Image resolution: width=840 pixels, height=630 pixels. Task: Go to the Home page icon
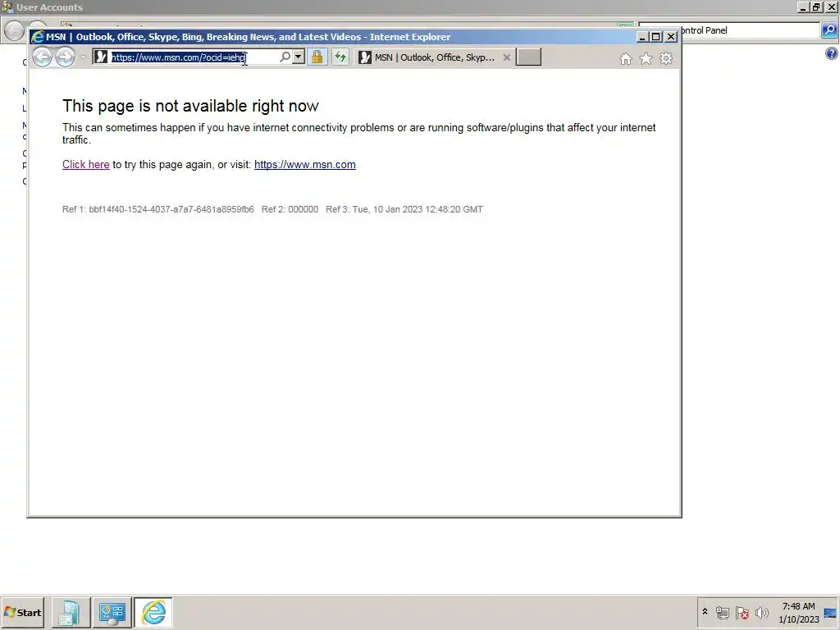(625, 58)
